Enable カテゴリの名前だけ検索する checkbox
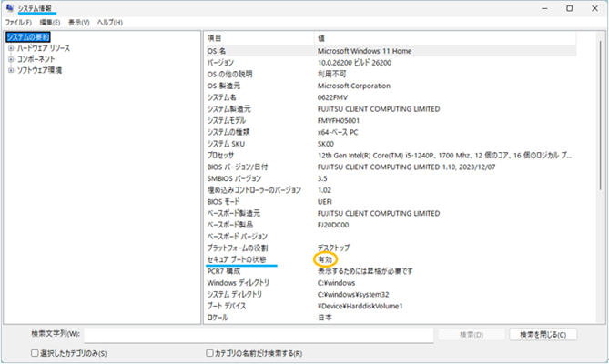The image size is (609, 364). [210, 353]
